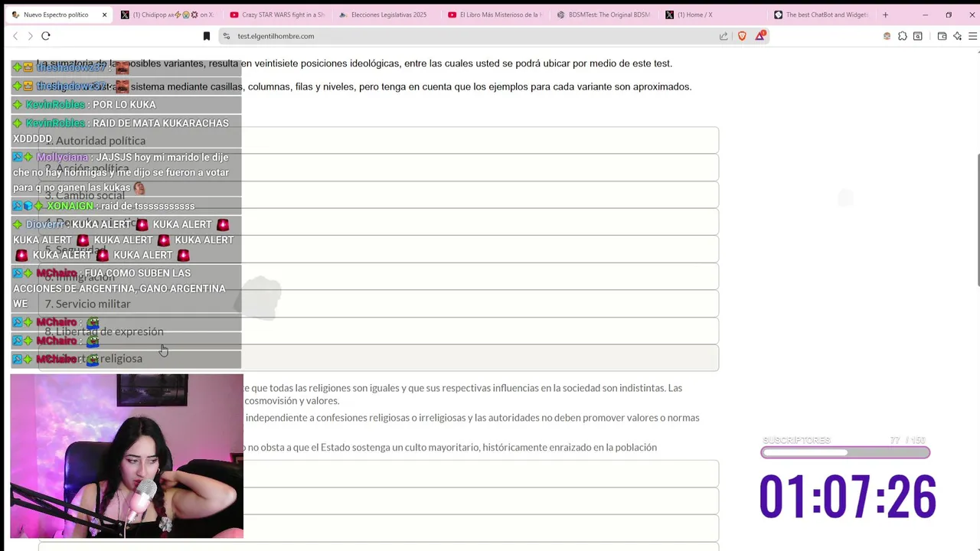Click the SUSCRIPTORES goal progress bar
The height and width of the screenshot is (551, 980).
point(845,453)
